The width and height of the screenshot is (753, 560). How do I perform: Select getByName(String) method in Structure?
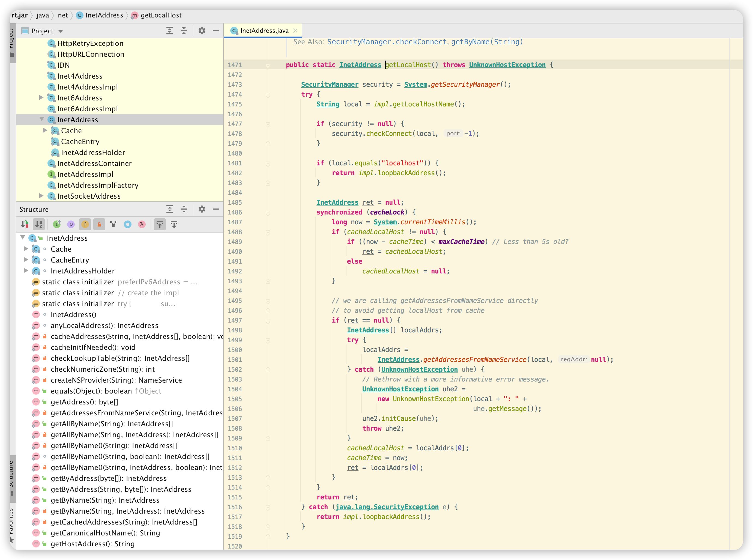pyautogui.click(x=105, y=500)
